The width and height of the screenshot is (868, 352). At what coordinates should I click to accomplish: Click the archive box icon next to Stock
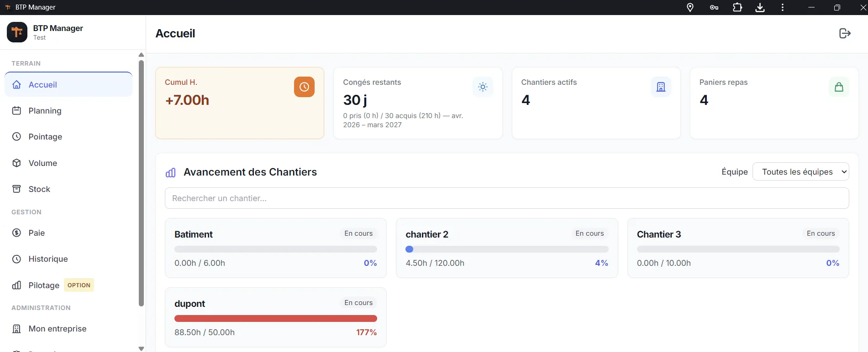[x=16, y=189]
